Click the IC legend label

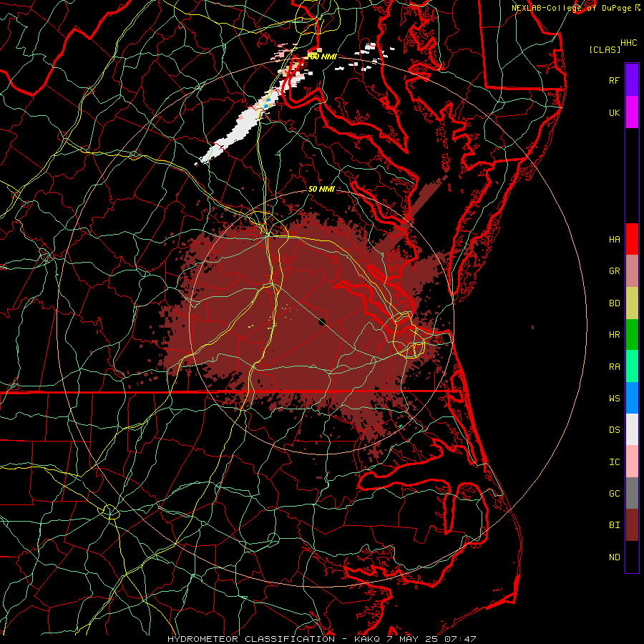tap(614, 462)
